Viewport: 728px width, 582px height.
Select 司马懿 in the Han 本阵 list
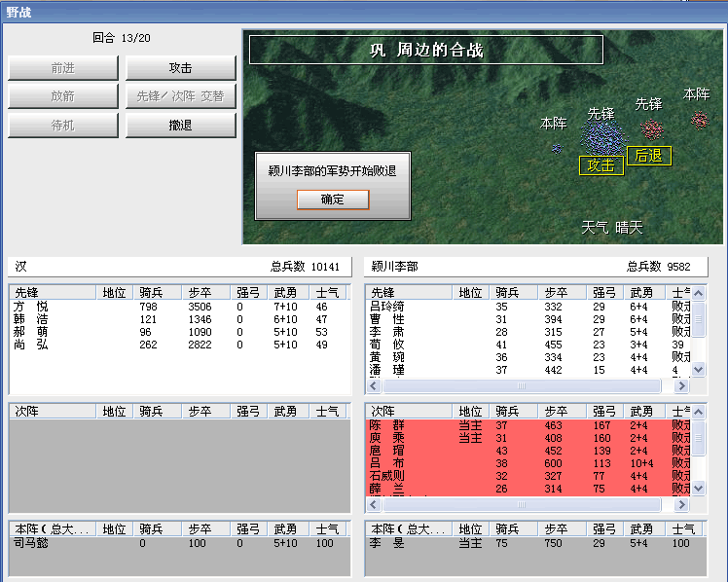click(x=31, y=543)
